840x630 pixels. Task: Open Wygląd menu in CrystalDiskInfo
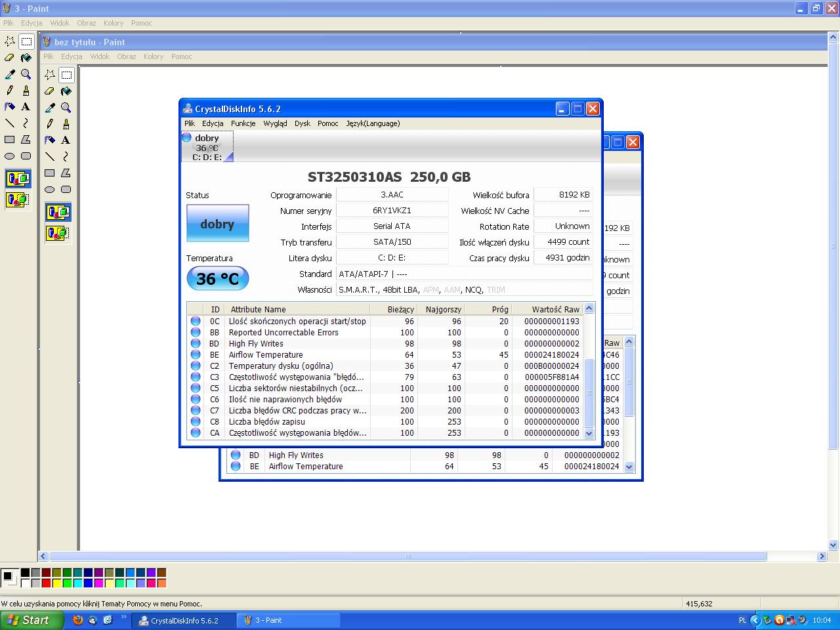275,123
